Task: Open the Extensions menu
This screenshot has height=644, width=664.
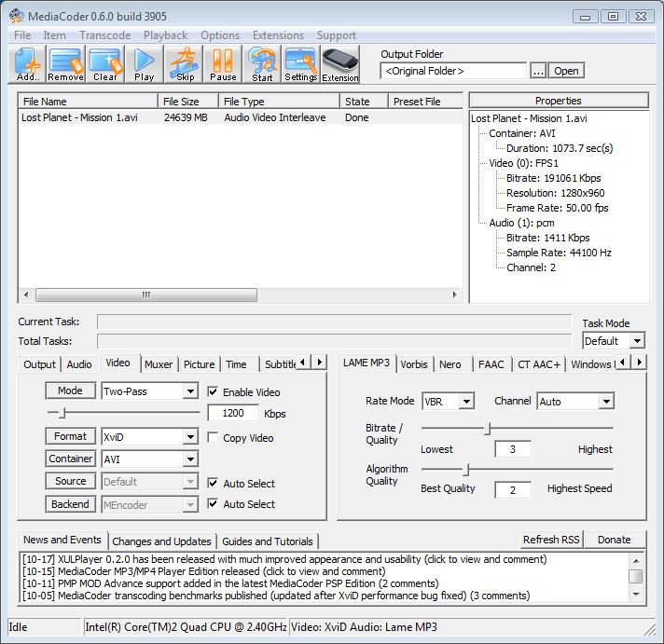Action: point(278,35)
